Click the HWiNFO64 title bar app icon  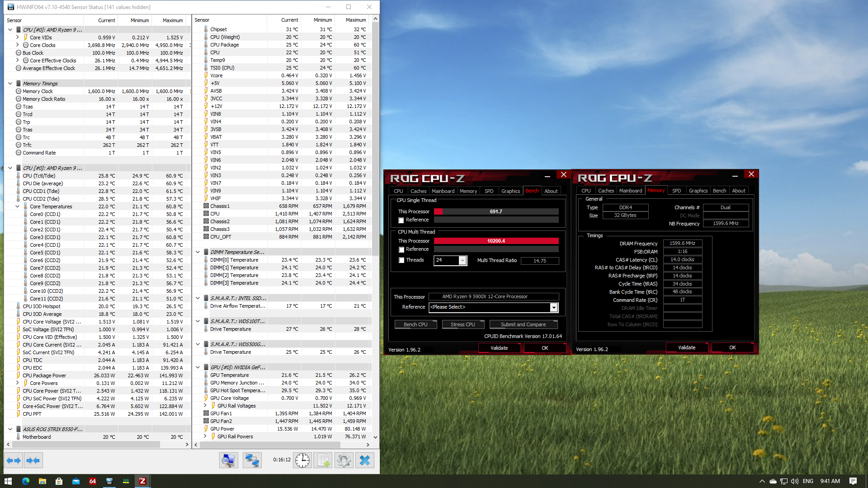coord(11,7)
